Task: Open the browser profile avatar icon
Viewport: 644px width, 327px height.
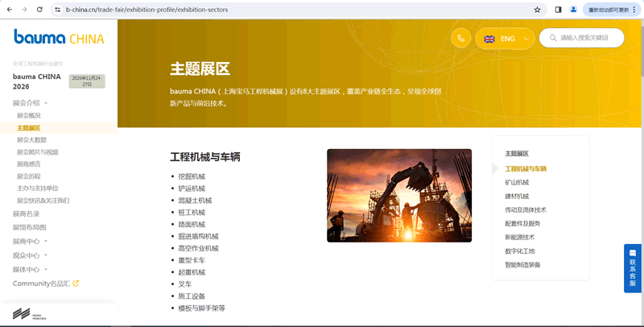Action: [574, 10]
